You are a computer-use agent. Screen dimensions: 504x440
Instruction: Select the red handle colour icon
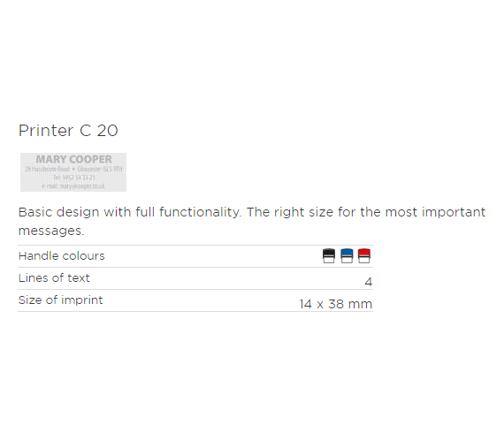pyautogui.click(x=364, y=256)
